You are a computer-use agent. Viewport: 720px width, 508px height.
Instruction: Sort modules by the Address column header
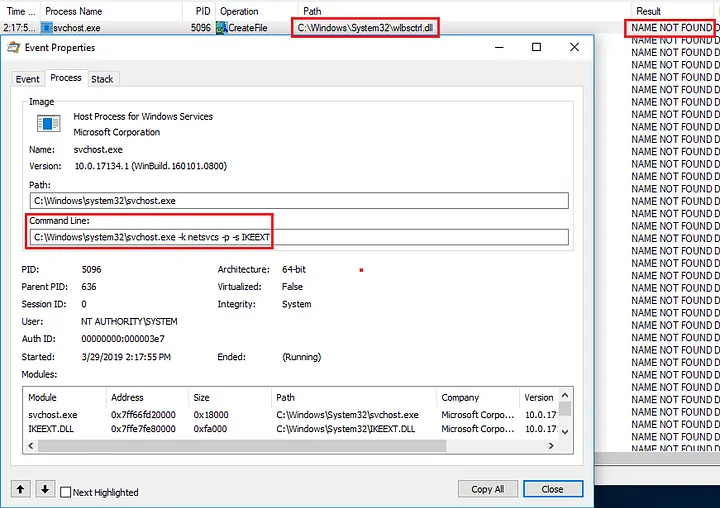(128, 397)
